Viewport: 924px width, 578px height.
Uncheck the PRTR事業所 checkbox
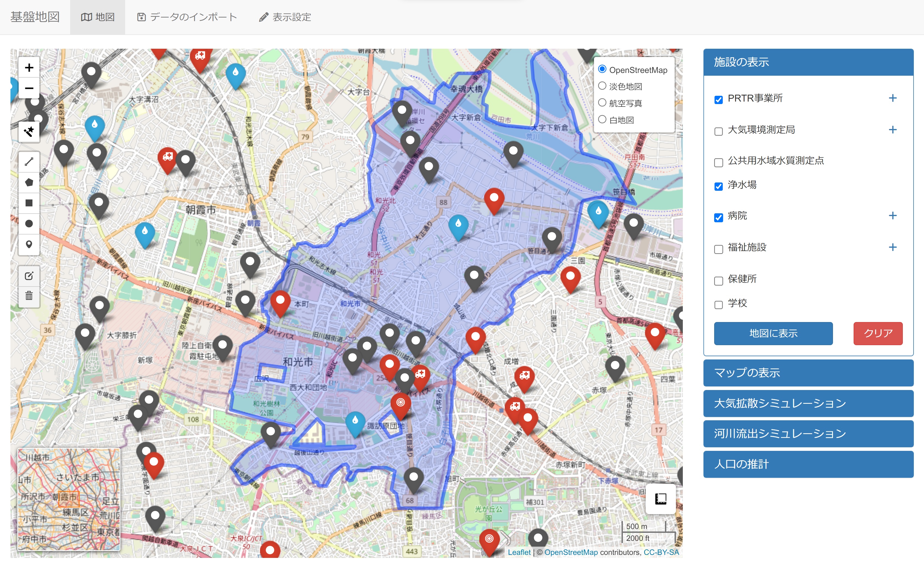[718, 100]
